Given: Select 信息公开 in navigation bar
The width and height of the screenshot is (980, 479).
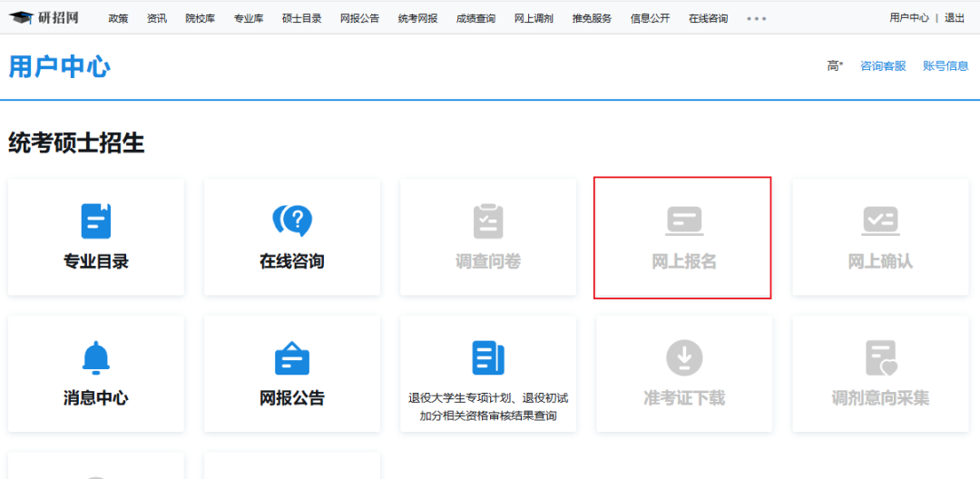Looking at the screenshot, I should point(650,18).
